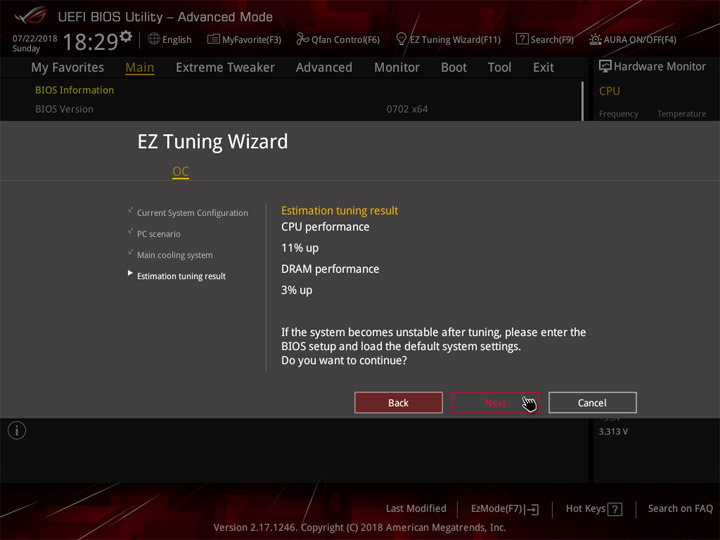Click the DRAM performance label

coord(330,269)
